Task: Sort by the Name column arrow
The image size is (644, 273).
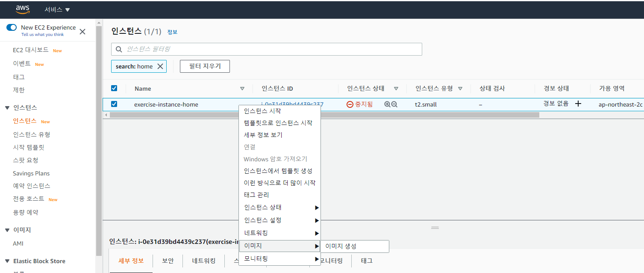Action: 242,89
